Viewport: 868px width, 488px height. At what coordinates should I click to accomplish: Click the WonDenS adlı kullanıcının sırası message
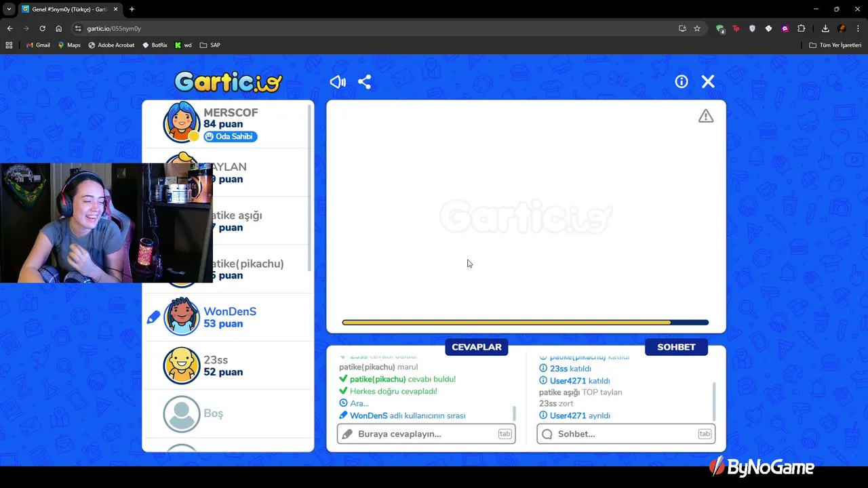click(x=408, y=415)
